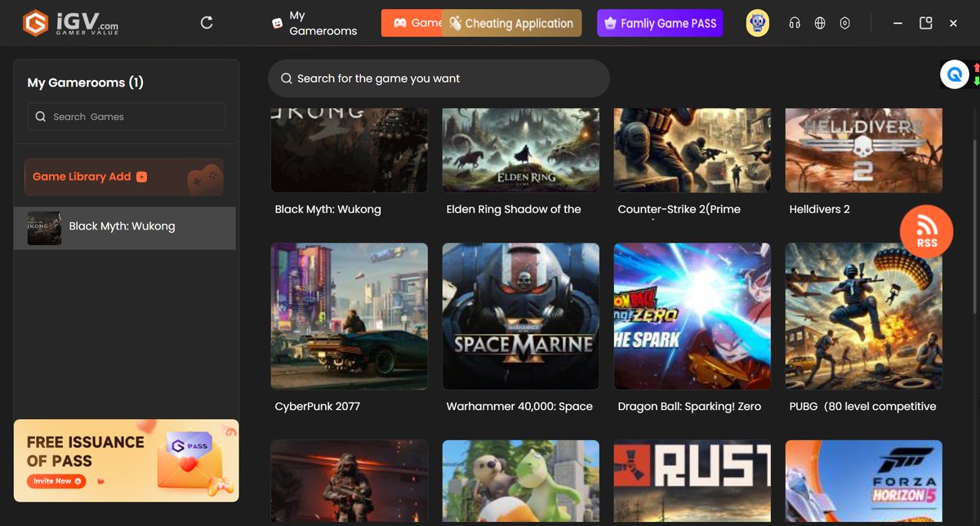The height and width of the screenshot is (526, 980).
Task: Open the soldier game cover in bottom row
Action: [x=349, y=483]
